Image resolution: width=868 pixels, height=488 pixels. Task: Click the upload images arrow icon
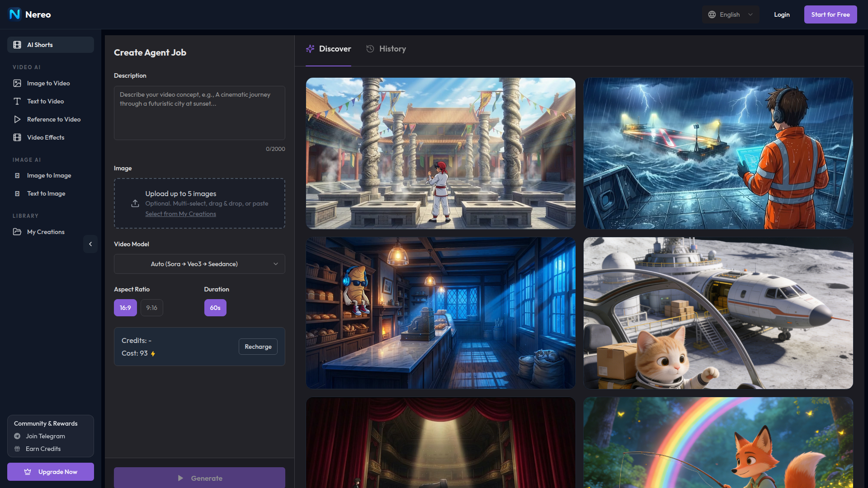[x=135, y=203]
